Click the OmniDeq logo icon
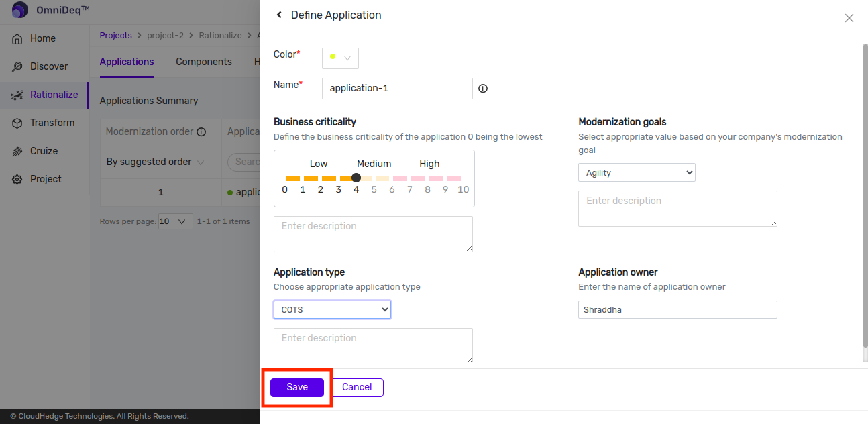 [20, 10]
